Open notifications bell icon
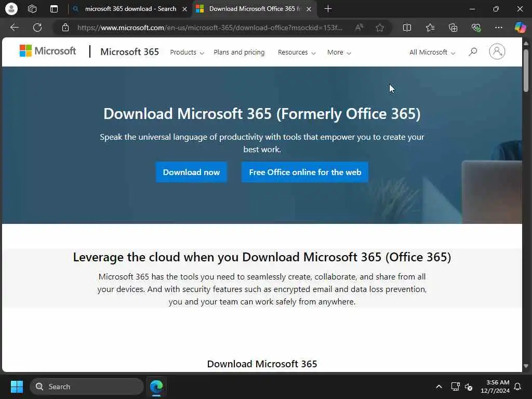 518,387
